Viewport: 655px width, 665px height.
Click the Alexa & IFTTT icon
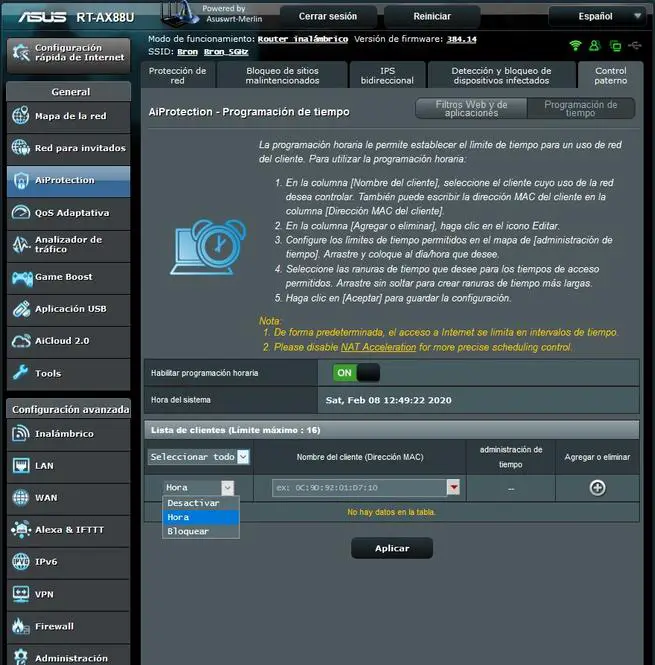pyautogui.click(x=20, y=529)
